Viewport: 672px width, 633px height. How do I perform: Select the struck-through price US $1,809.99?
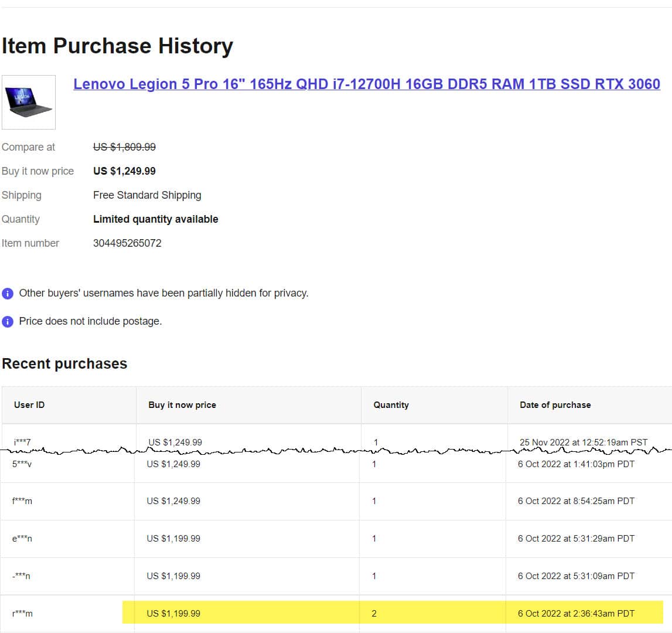(124, 147)
